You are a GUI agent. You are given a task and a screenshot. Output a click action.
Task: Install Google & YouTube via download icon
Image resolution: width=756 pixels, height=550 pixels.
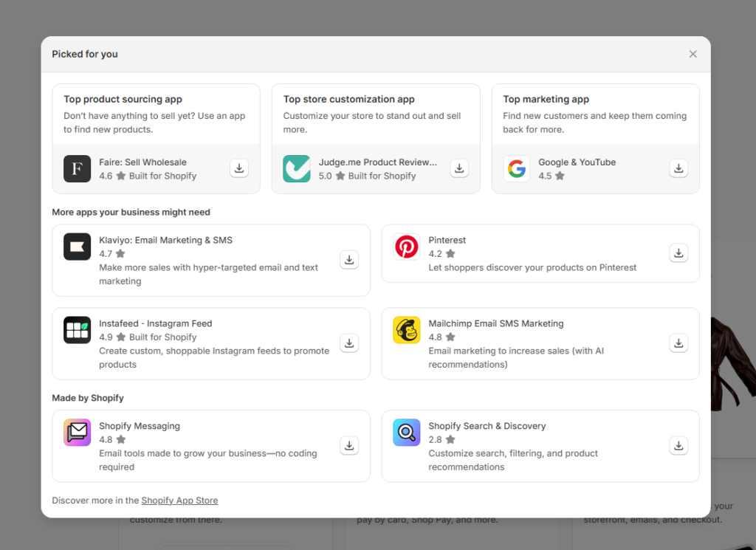pyautogui.click(x=678, y=168)
